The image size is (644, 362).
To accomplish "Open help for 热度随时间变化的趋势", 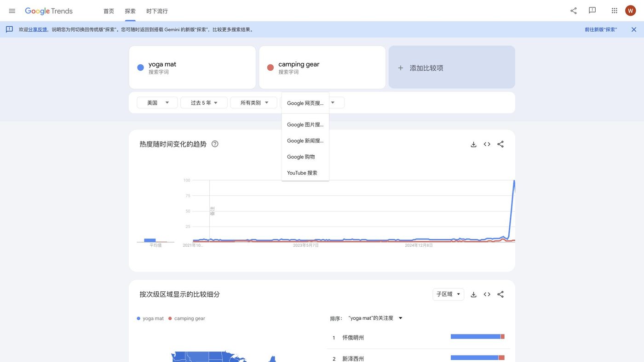I will coord(215,144).
